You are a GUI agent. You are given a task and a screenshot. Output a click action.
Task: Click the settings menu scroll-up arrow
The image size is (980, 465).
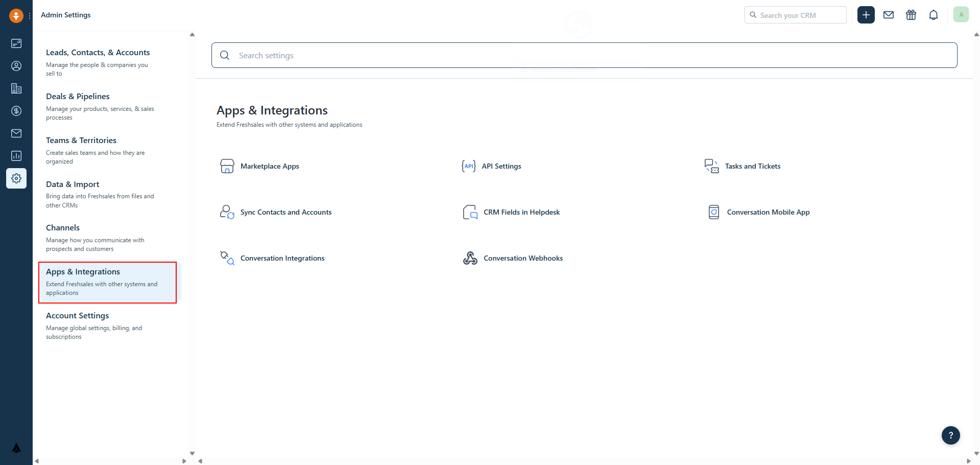coord(193,35)
